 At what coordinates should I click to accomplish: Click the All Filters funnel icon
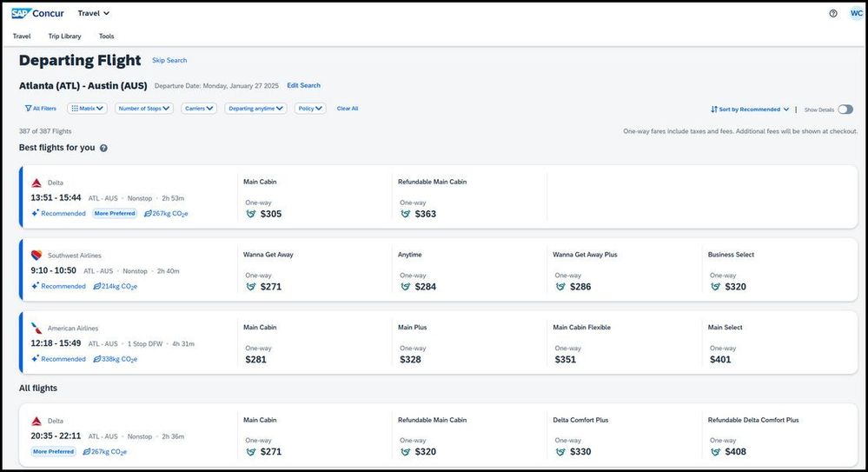click(x=28, y=109)
